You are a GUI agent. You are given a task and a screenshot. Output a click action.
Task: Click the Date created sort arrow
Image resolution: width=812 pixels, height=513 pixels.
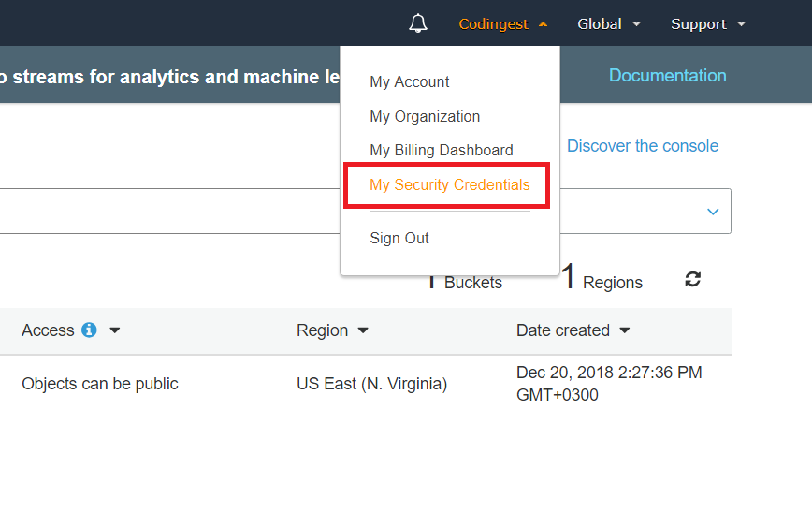625,330
